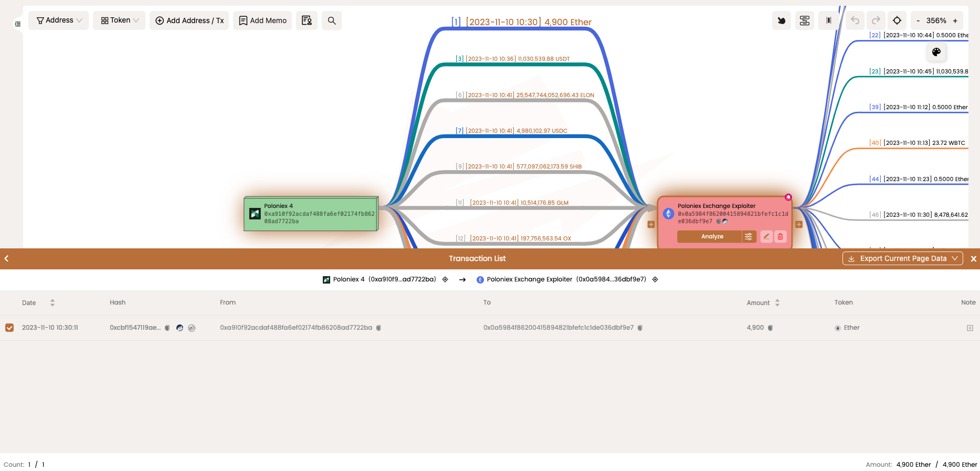This screenshot has width=980, height=471.
Task: Toggle the left sidebar list panel
Action: tap(18, 24)
